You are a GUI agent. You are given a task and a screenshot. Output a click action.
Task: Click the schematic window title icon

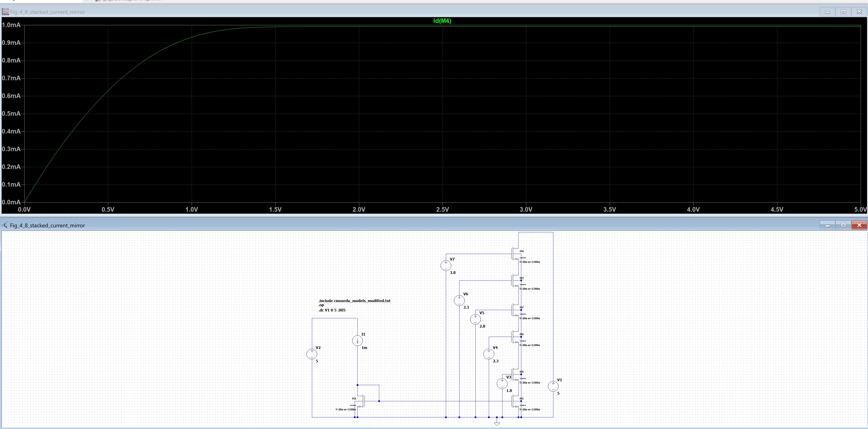coord(5,225)
